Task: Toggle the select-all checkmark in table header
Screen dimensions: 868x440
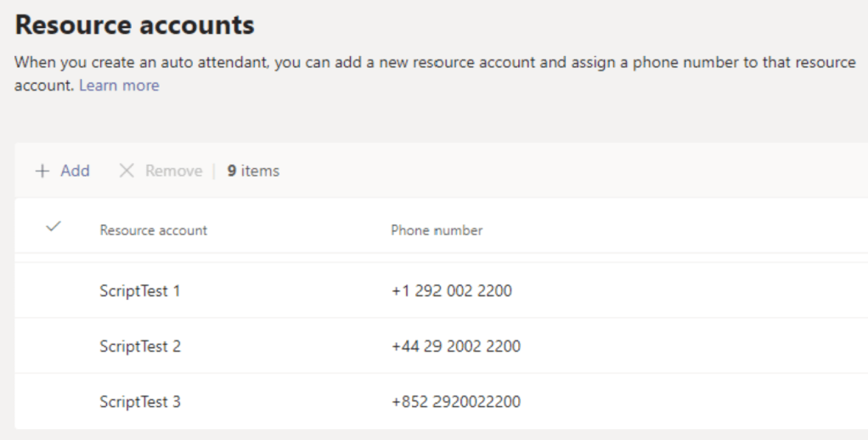Action: coord(53,227)
